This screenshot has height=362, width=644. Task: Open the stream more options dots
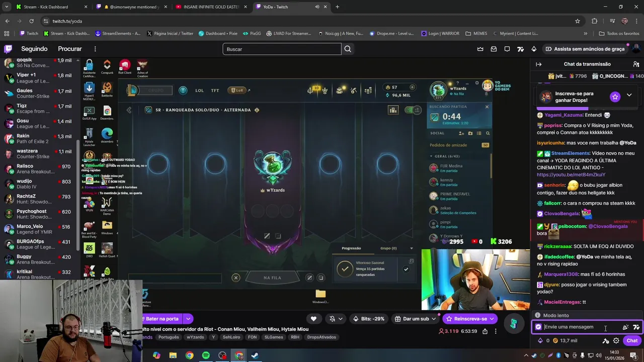(x=496, y=331)
